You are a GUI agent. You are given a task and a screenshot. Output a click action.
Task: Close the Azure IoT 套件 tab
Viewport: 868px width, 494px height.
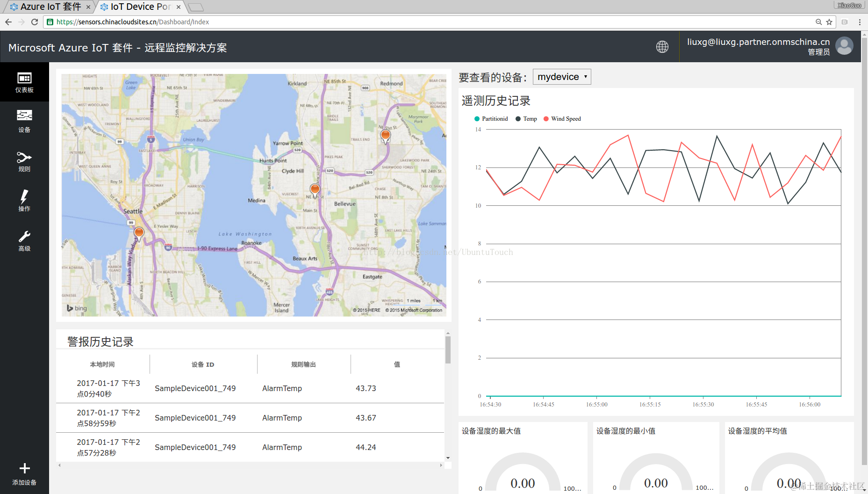(88, 7)
